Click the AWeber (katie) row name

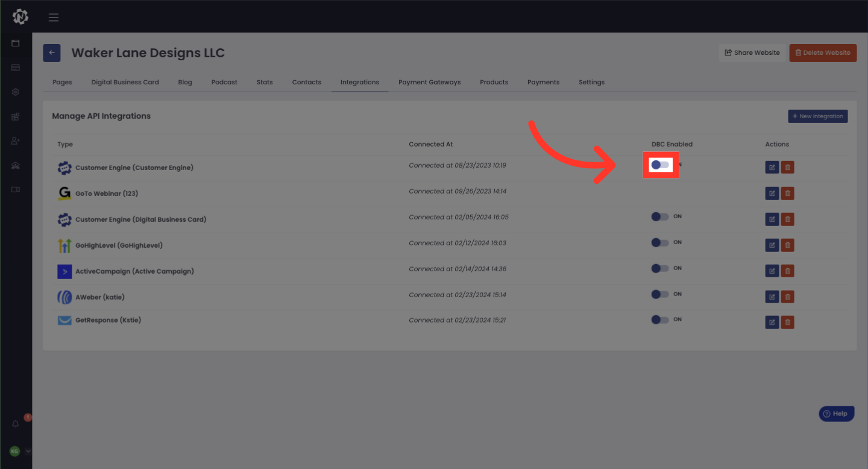pos(100,297)
